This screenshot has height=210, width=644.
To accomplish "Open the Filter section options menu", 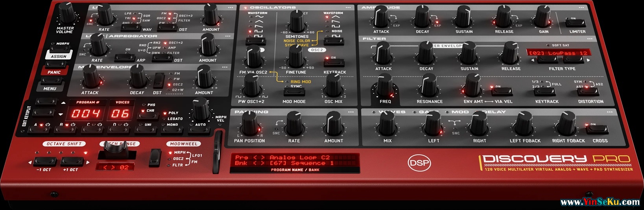I will click(x=589, y=39).
